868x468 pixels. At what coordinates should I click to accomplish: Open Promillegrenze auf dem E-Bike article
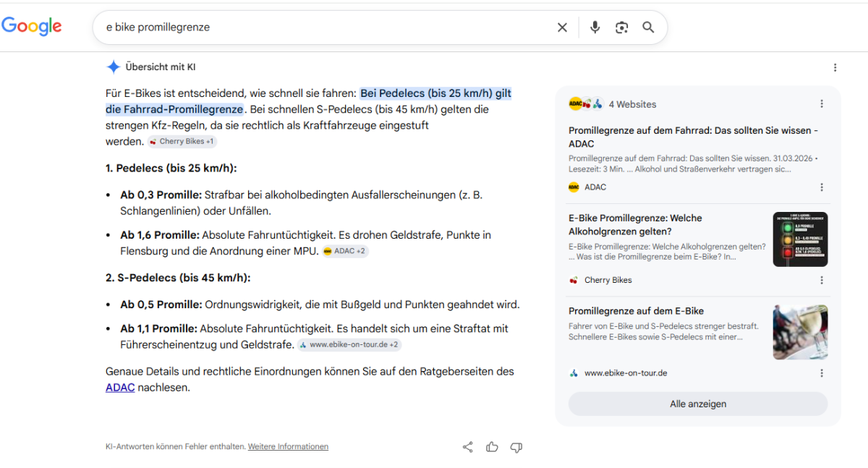point(636,311)
